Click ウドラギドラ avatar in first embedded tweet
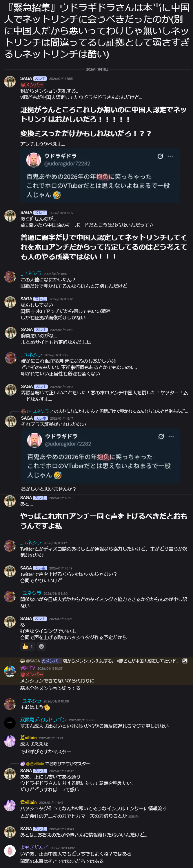This screenshot has width=193, height=868. coord(34,160)
